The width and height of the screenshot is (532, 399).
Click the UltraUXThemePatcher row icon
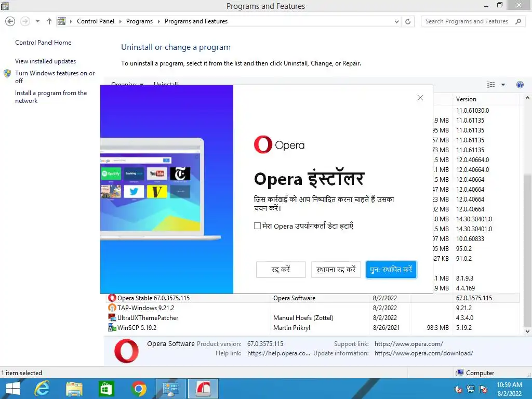(x=112, y=317)
